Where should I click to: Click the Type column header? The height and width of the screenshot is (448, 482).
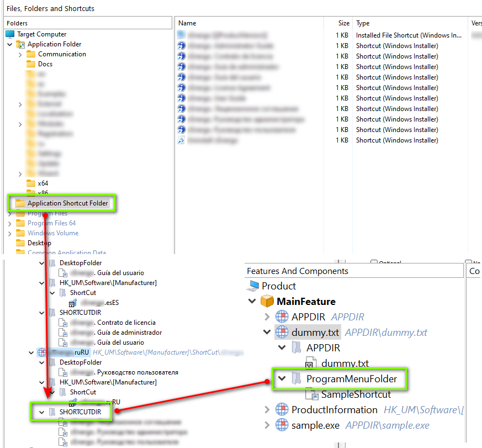(x=363, y=23)
